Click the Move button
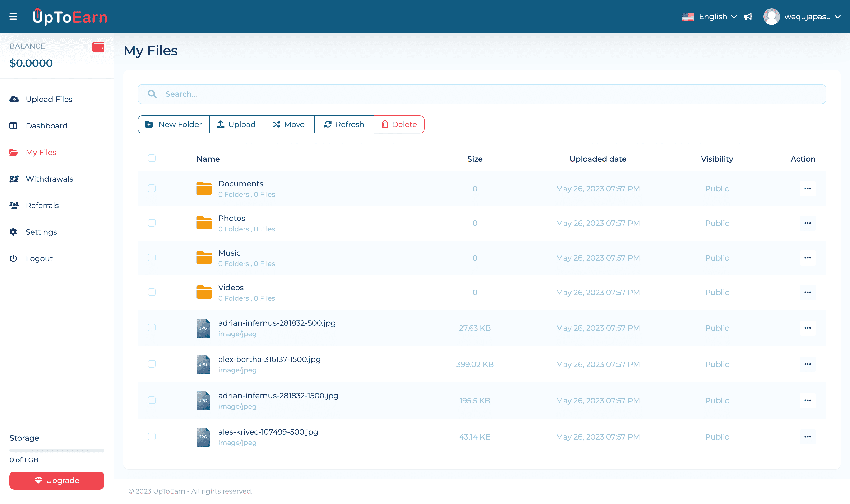Viewport: 850px width, 504px height. pos(288,124)
